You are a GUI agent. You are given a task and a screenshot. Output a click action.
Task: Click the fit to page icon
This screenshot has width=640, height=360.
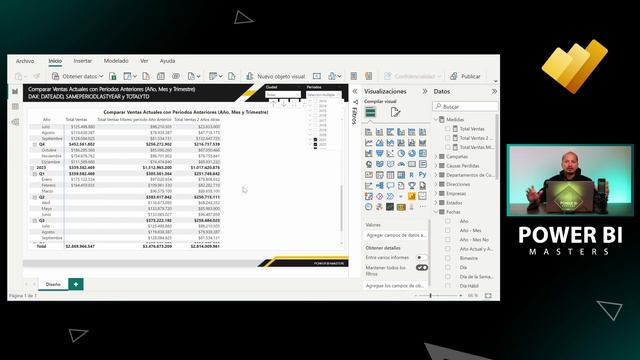(488, 296)
